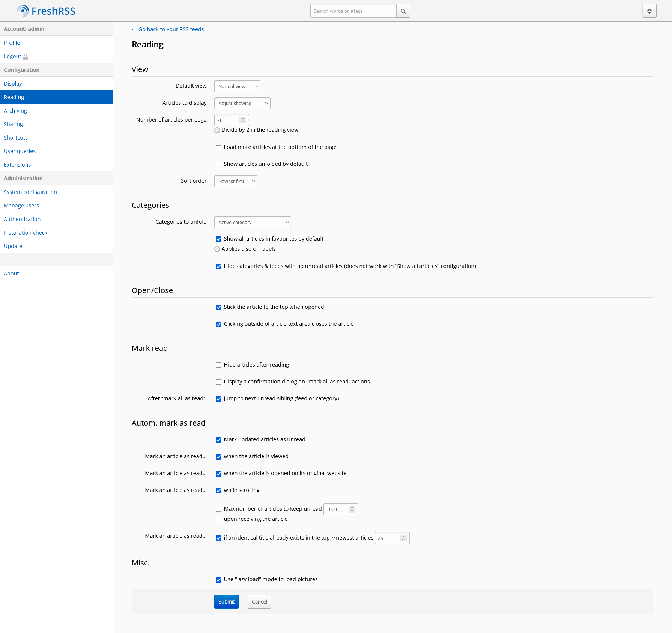Click the articles per page number field
Viewport: 672px width, 633px height.
232,120
